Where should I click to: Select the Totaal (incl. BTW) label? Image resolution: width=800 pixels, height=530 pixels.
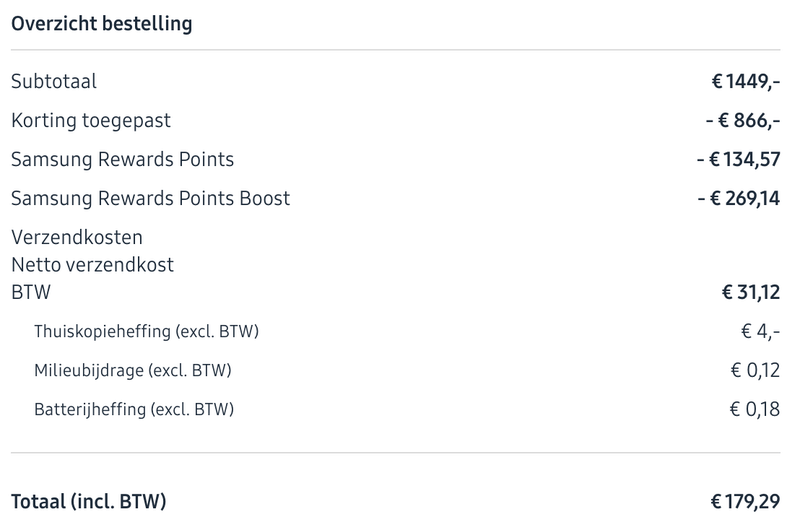coord(89,500)
